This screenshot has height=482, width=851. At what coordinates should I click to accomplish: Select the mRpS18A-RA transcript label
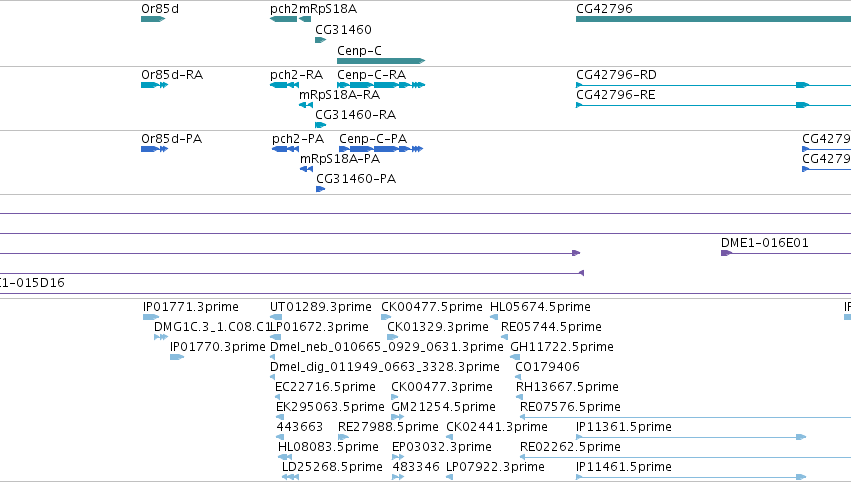(x=339, y=95)
